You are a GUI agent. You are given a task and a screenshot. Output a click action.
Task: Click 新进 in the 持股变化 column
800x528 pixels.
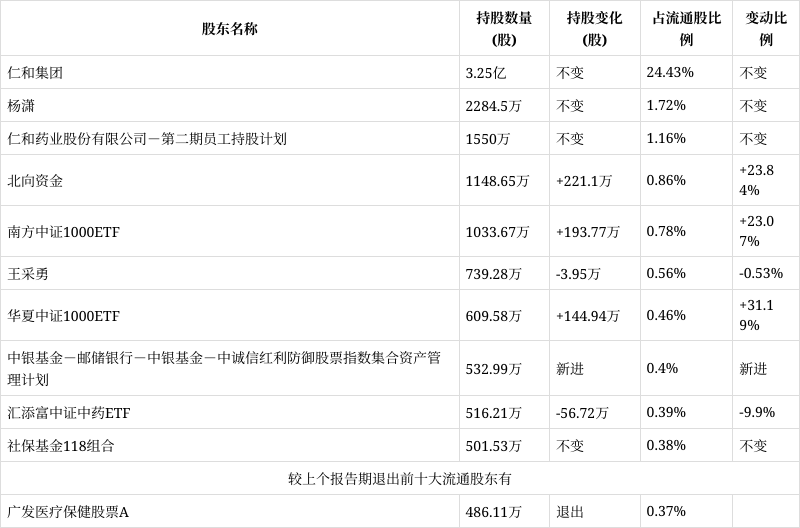pyautogui.click(x=569, y=369)
